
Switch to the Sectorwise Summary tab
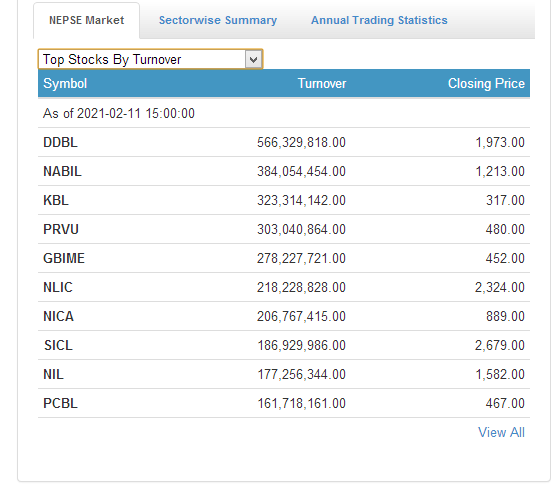click(x=218, y=20)
